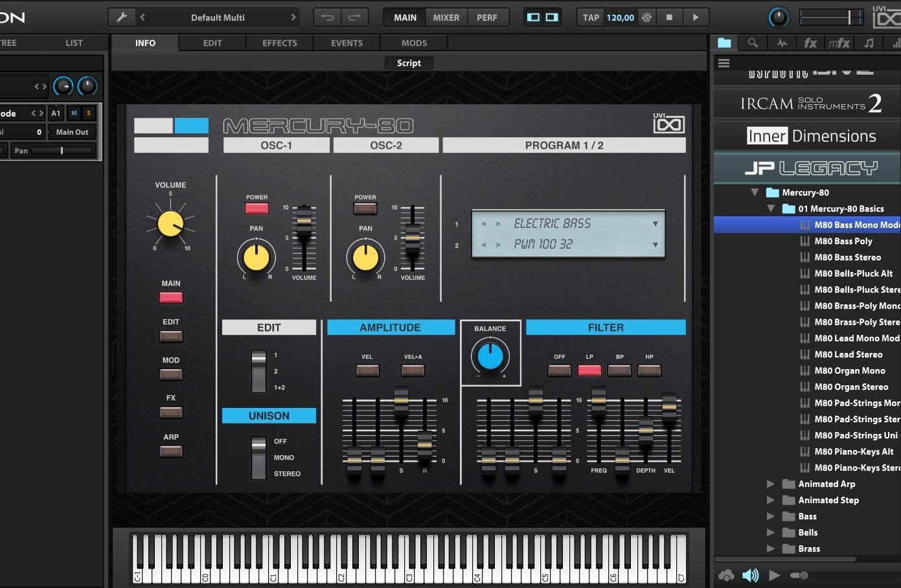Open the fx effects browser tab icon
The image size is (901, 588).
(x=810, y=43)
